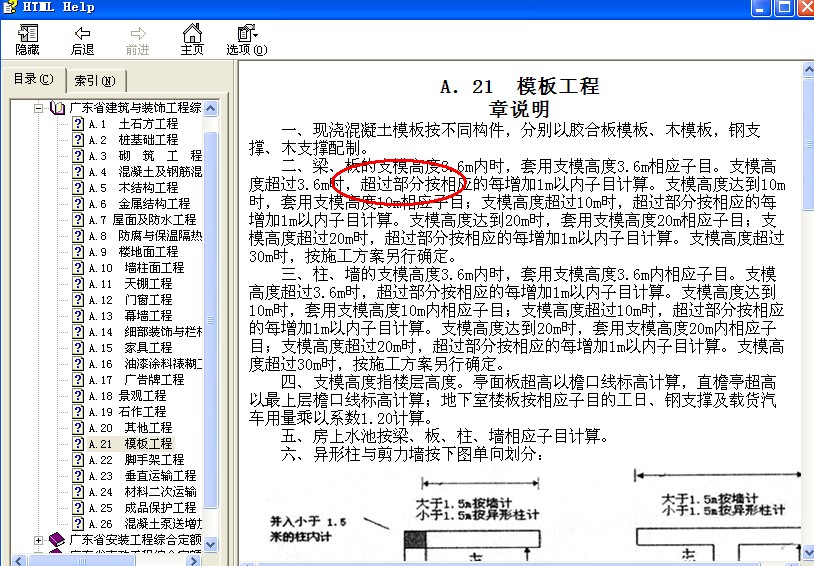Click the A. 21 模板工程 chapter heading
Image resolution: width=814 pixels, height=566 pixels.
(520, 86)
